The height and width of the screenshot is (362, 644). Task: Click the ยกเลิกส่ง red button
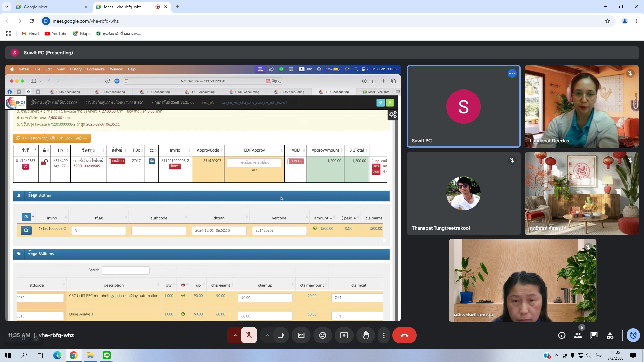117,161
